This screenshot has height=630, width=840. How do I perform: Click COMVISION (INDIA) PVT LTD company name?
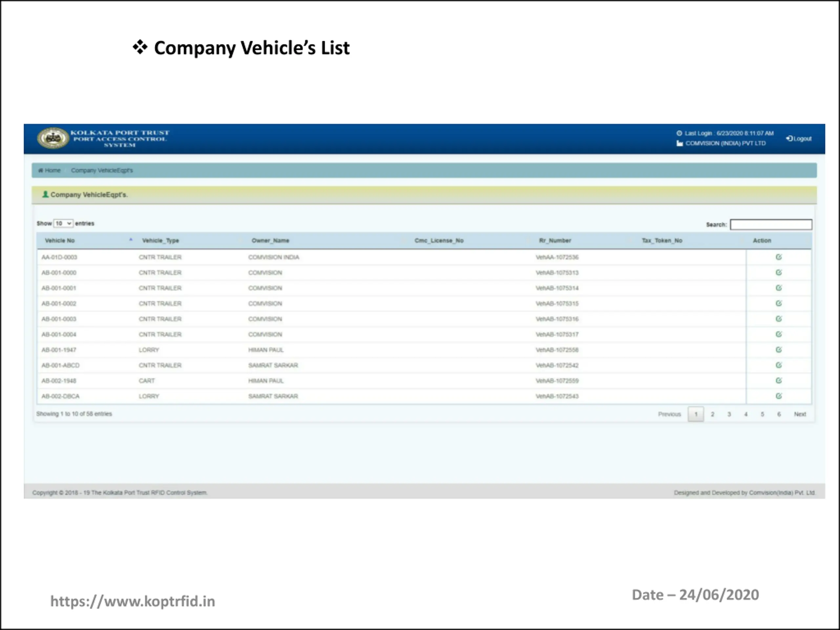[725, 143]
